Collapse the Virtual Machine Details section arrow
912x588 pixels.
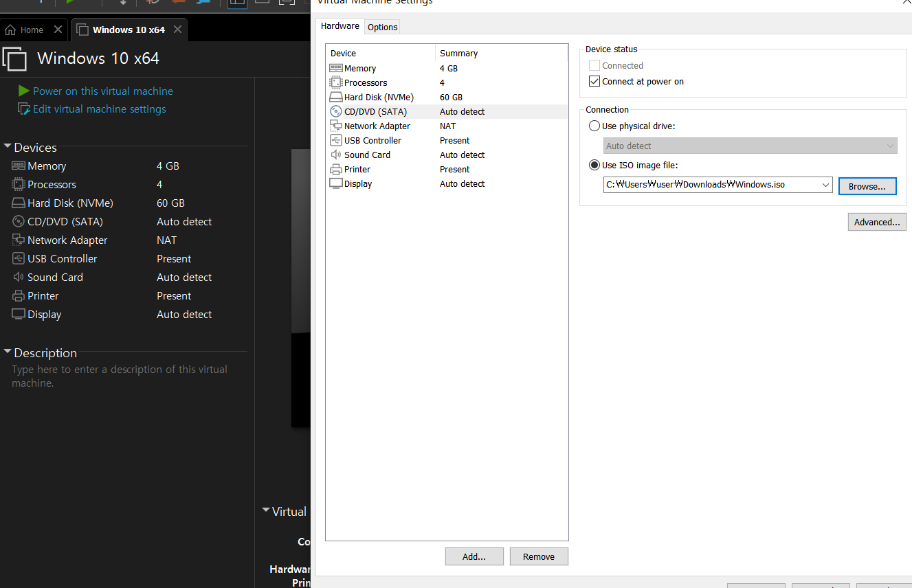click(266, 510)
